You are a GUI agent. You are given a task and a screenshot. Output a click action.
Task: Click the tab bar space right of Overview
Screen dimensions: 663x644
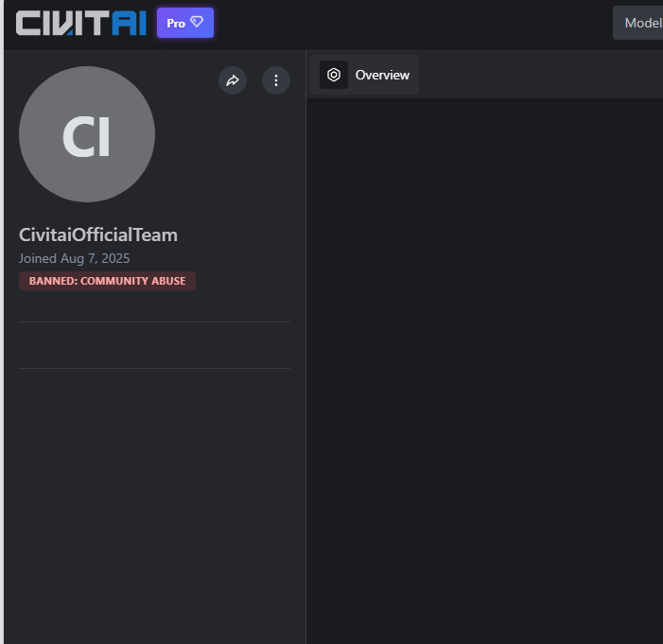pyautogui.click(x=541, y=75)
